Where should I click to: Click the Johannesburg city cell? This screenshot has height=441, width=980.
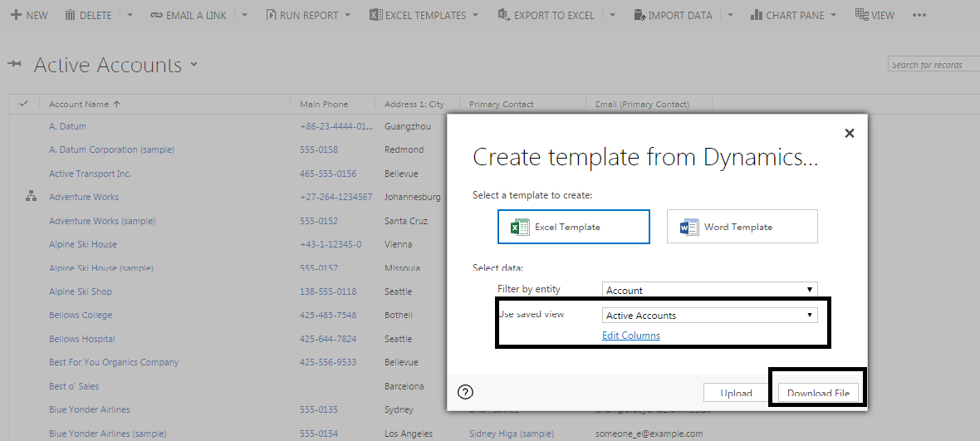(x=412, y=197)
